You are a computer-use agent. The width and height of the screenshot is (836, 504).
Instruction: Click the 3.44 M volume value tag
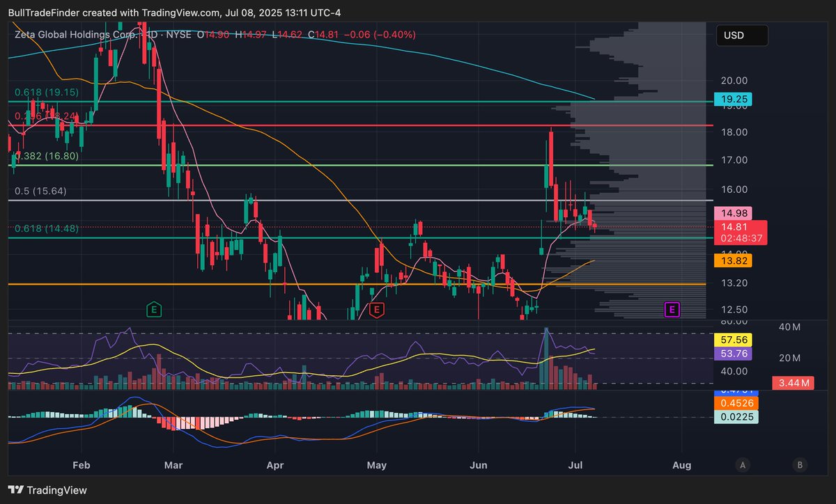click(x=793, y=383)
